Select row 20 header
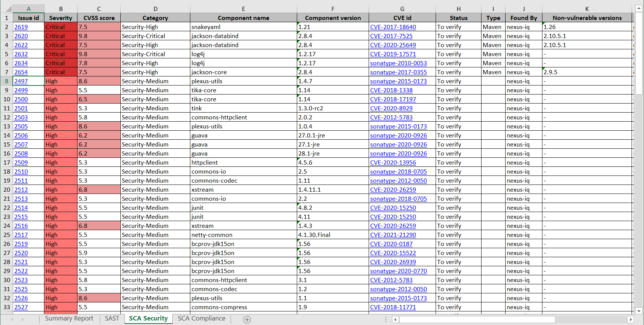 [x=6, y=190]
